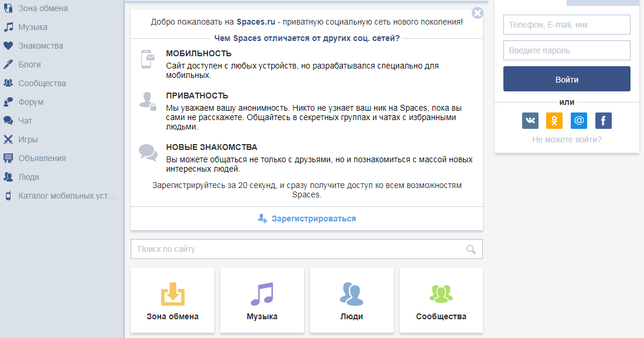The width and height of the screenshot is (644, 338).
Task: Go to Музыка in the sidebar menu
Action: pos(33,27)
